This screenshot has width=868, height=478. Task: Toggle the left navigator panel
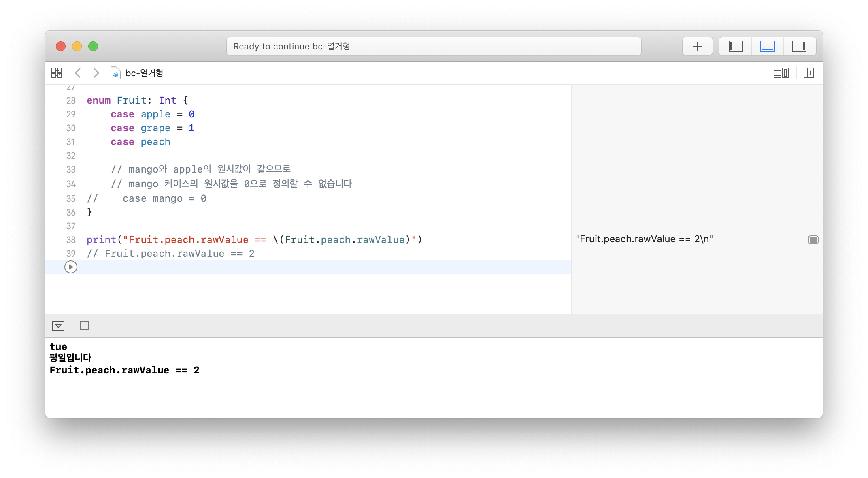click(736, 46)
